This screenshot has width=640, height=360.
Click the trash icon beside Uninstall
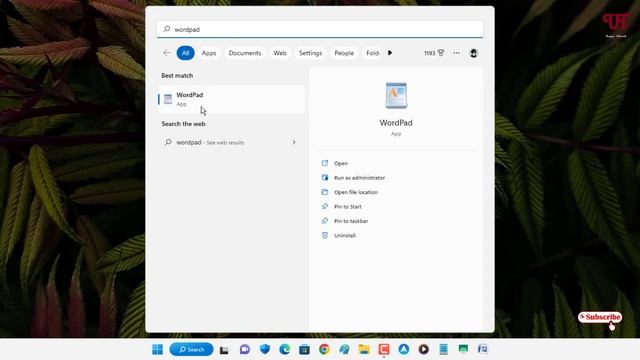tap(325, 236)
